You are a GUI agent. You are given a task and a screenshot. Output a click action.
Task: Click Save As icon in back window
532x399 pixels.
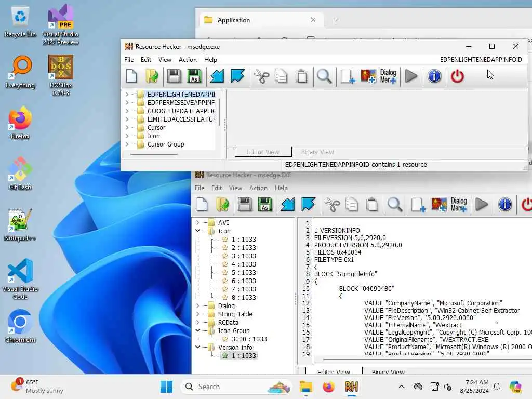pos(265,204)
